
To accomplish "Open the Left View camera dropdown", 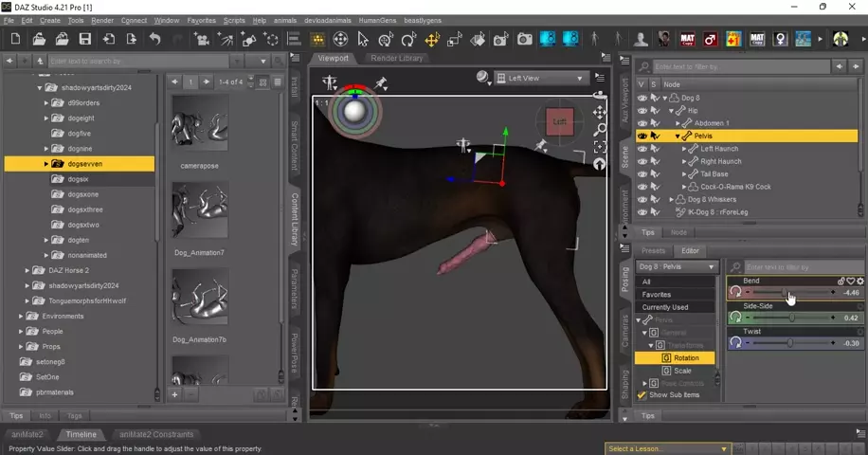I will coord(545,79).
